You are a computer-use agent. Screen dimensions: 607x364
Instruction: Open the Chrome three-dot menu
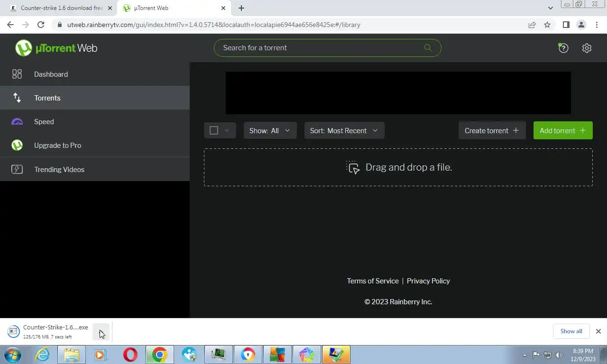596,25
